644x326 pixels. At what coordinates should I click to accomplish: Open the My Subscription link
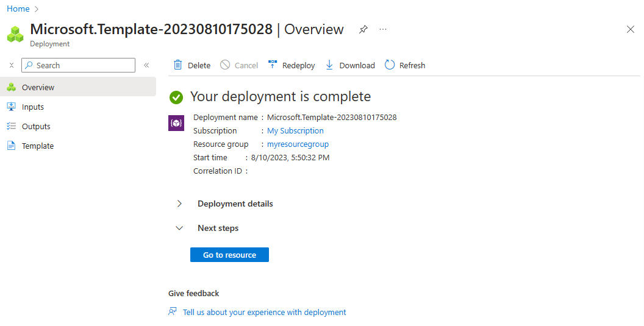click(x=295, y=130)
